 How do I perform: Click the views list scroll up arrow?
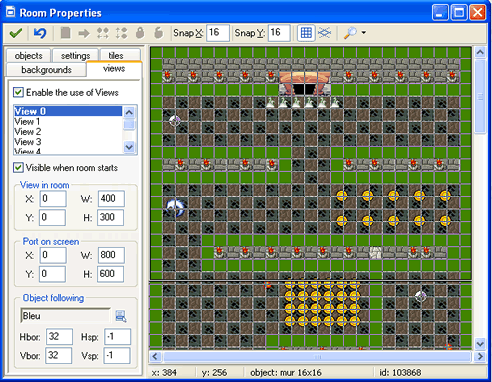[x=129, y=112]
